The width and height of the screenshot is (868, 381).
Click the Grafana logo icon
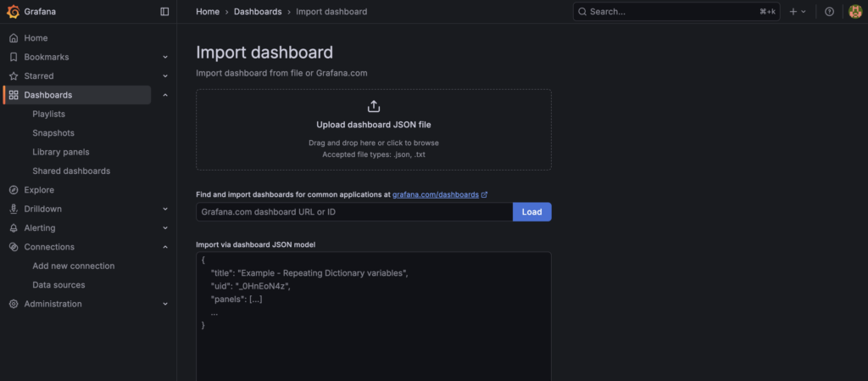(x=14, y=12)
